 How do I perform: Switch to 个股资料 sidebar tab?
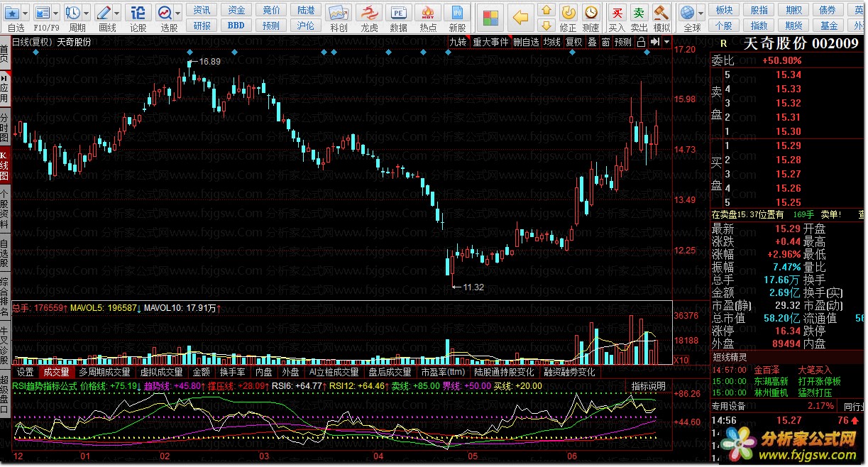click(x=5, y=208)
